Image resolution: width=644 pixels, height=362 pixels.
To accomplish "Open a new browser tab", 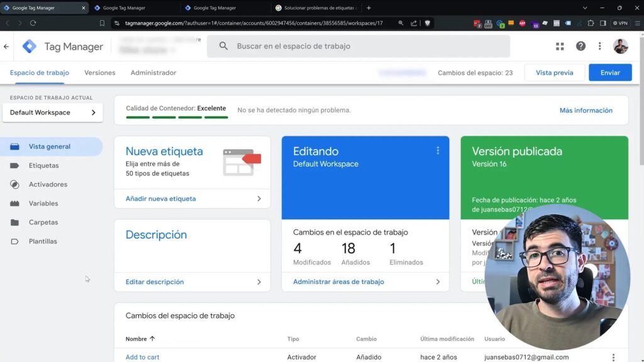I will 369,8.
